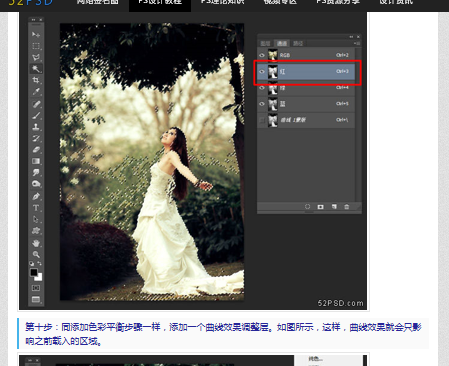Screen dimensions: 449x366
Task: Select the History Brush tool
Action: point(36,138)
